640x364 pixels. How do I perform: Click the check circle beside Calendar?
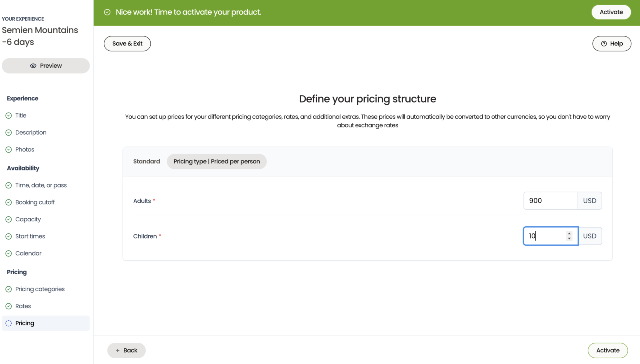pyautogui.click(x=8, y=253)
